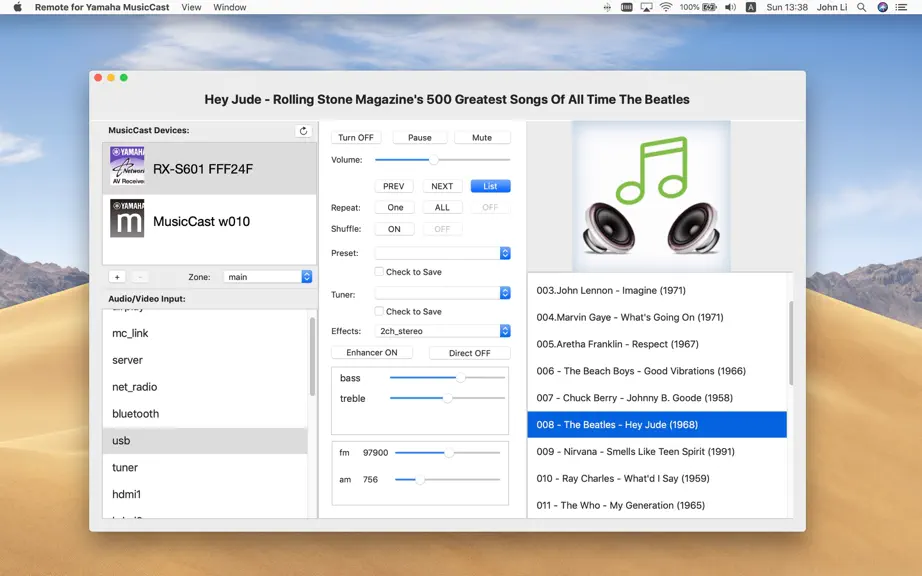The height and width of the screenshot is (576, 922).
Task: Open the Window menu
Action: (x=229, y=7)
